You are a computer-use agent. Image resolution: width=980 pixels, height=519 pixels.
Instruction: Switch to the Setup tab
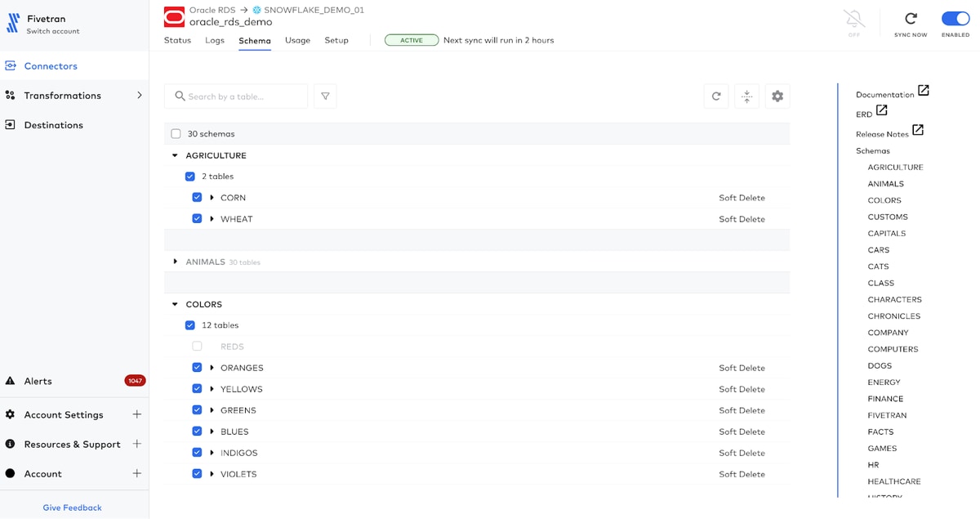pos(336,40)
